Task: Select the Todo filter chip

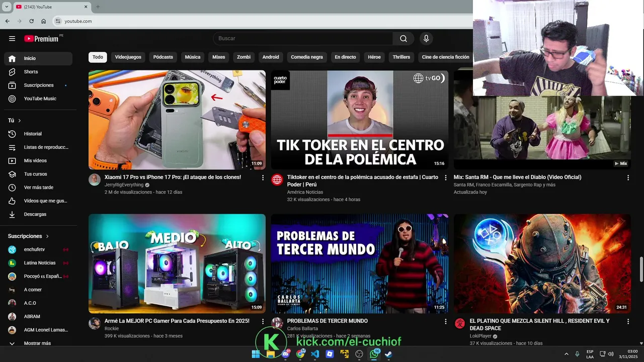Action: click(x=98, y=57)
